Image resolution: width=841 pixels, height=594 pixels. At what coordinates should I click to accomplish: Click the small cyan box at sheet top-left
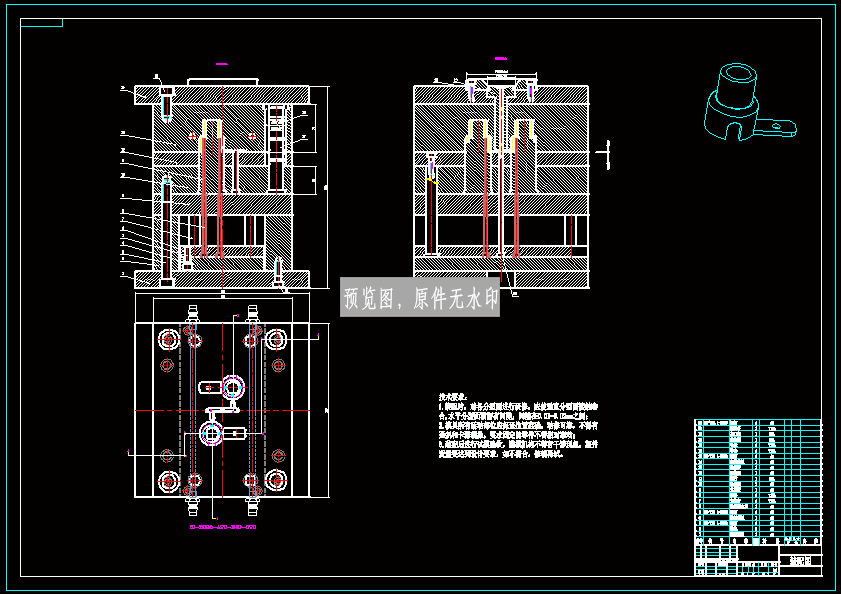[x=41, y=23]
